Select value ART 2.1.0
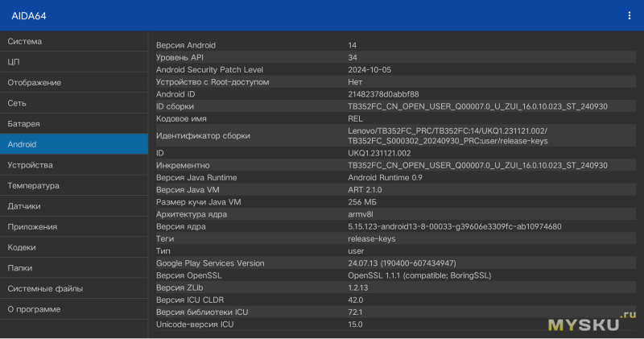The width and height of the screenshot is (644, 339). click(365, 190)
